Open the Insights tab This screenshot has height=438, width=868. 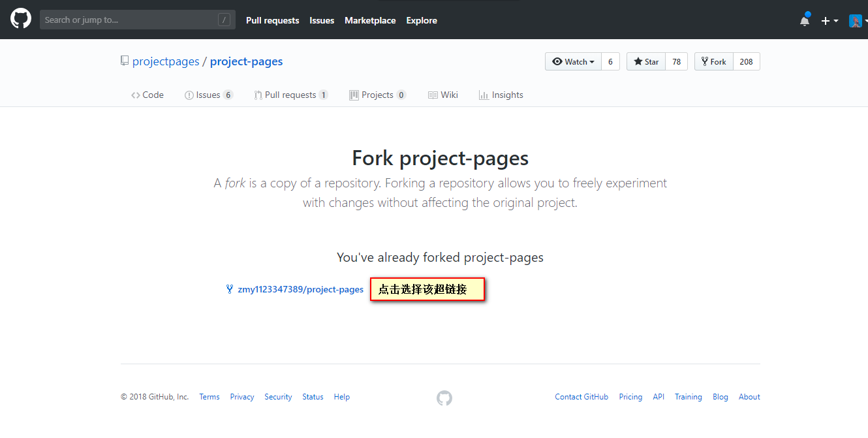click(501, 95)
